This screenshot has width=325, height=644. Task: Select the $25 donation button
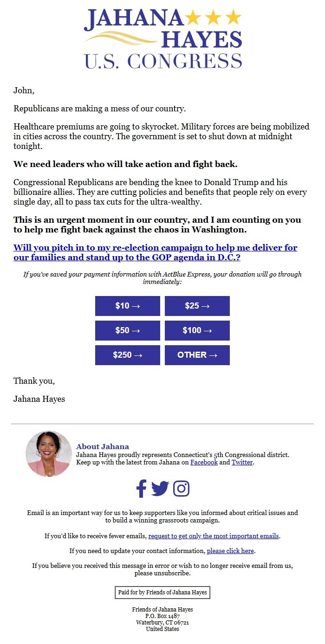(197, 306)
